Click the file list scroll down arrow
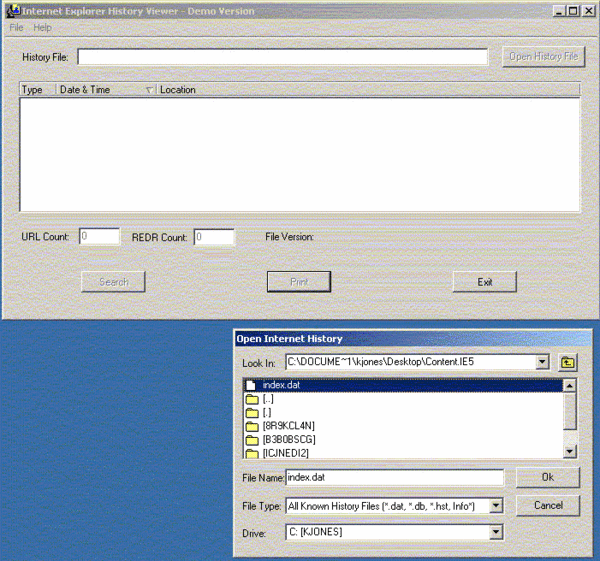 pos(569,452)
